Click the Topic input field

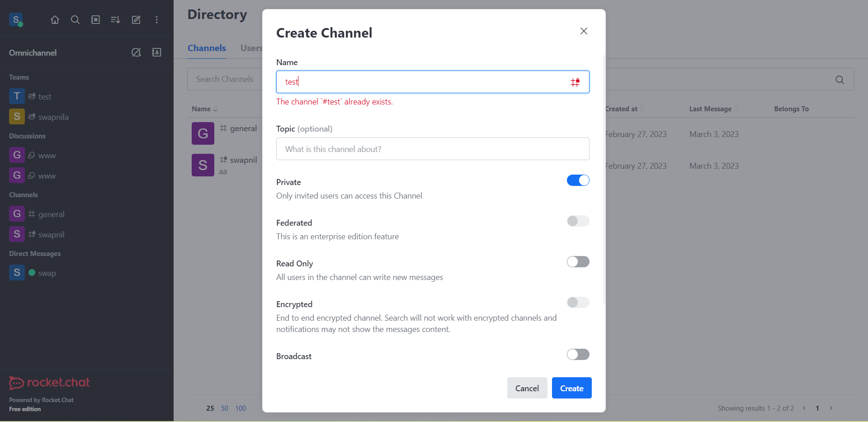click(432, 149)
